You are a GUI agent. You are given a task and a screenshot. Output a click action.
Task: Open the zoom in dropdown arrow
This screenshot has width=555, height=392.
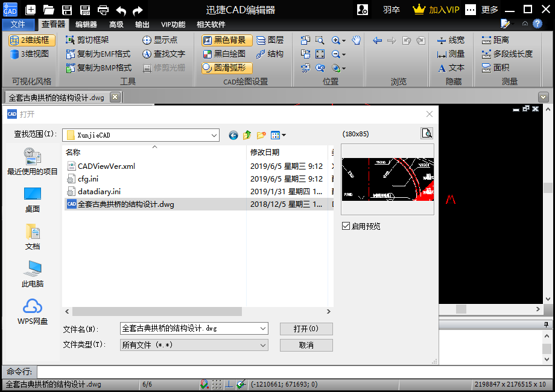[x=344, y=40]
